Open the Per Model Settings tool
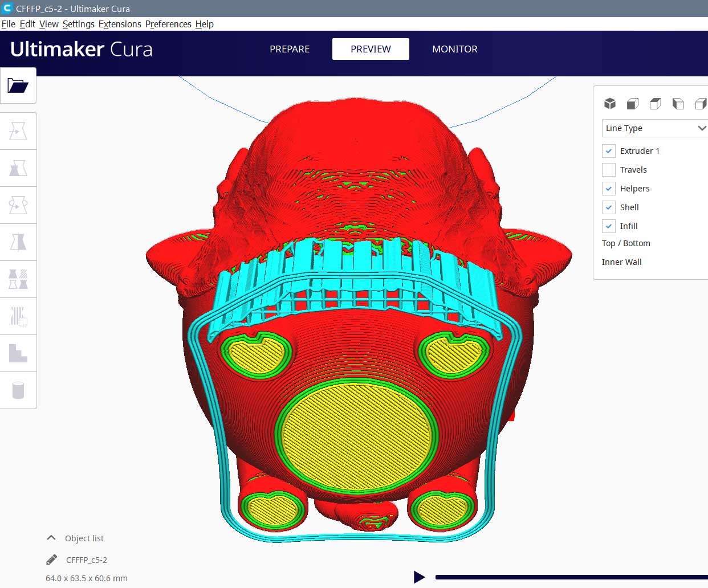Image resolution: width=708 pixels, height=588 pixels. [18, 279]
